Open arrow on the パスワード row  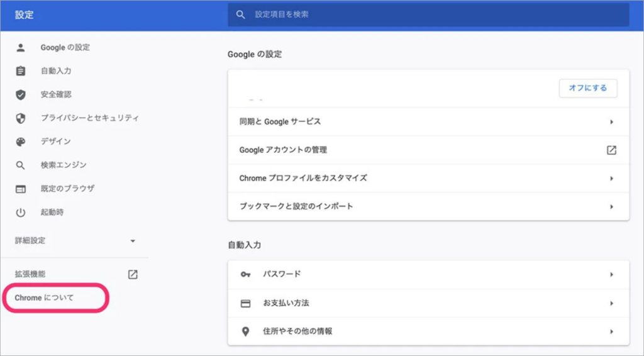(x=611, y=275)
